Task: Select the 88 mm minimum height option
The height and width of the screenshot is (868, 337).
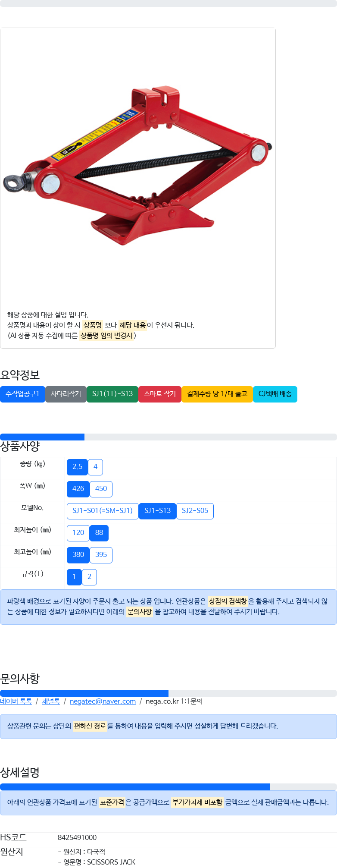Action: (x=99, y=533)
